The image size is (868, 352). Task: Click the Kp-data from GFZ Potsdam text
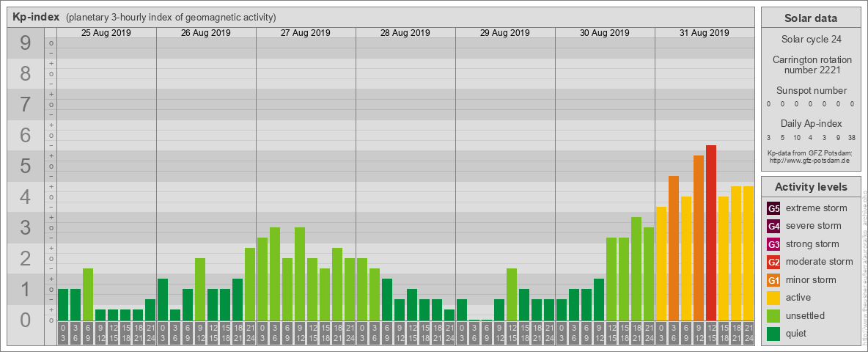809,153
